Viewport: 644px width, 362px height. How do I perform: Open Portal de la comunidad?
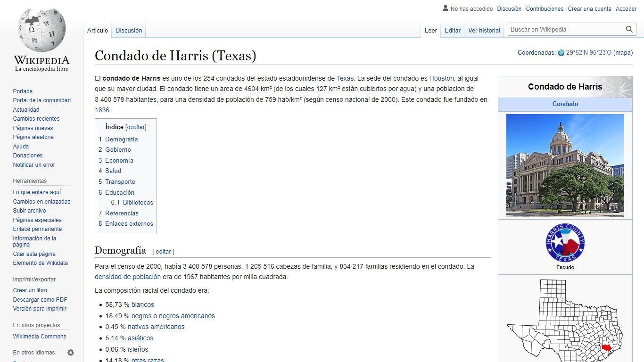tap(42, 100)
